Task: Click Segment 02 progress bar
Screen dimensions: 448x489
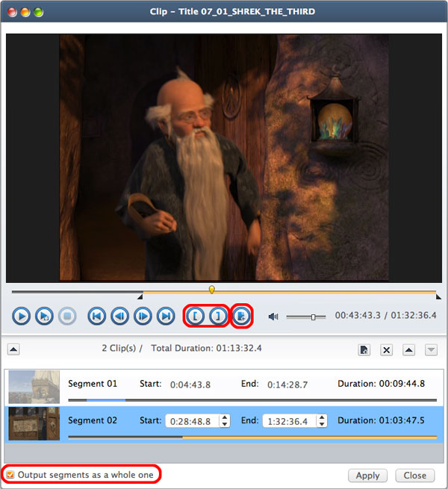Action: (252, 437)
